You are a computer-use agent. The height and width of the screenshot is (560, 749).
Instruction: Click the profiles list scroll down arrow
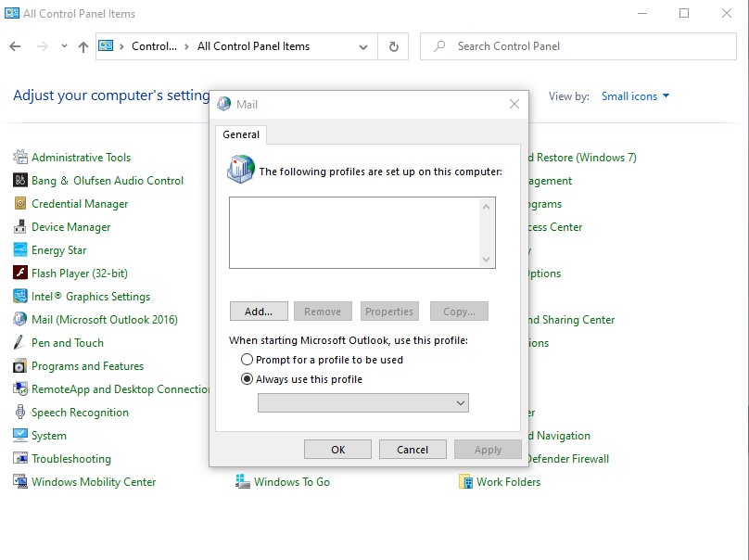[x=486, y=259]
